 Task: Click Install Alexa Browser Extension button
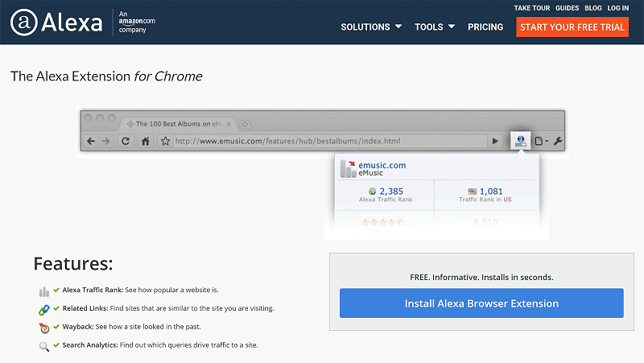[x=481, y=303]
